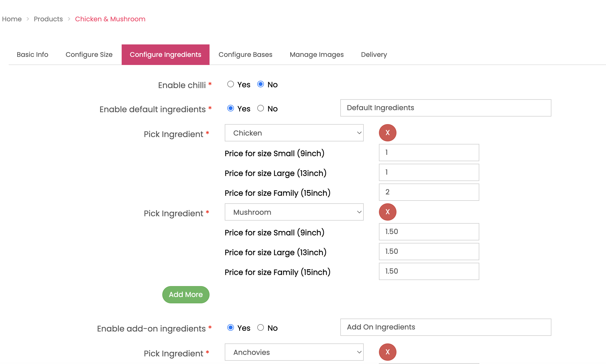Click the green Add More button
Screen dimensions: 606x364
tap(186, 294)
